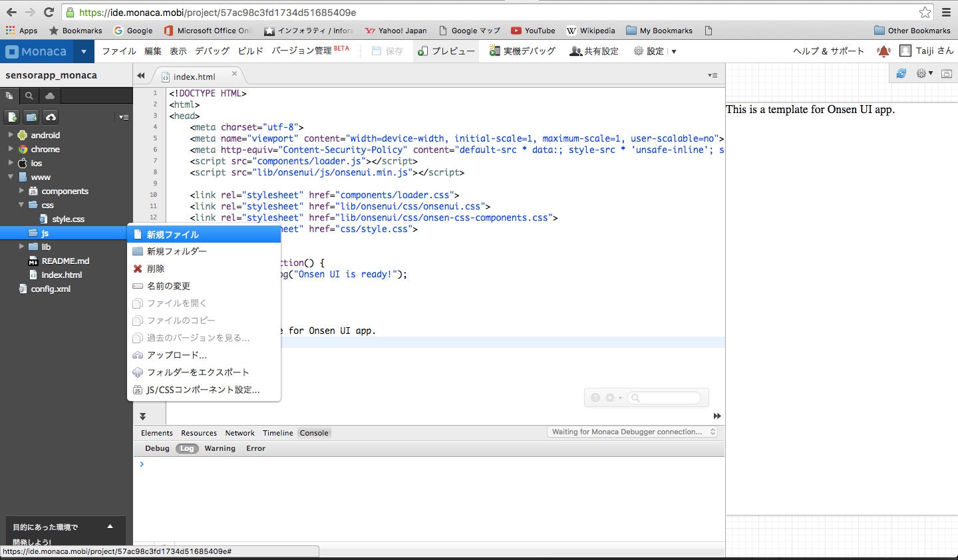
Task: Choose 削除 from context menu
Action: (x=204, y=269)
